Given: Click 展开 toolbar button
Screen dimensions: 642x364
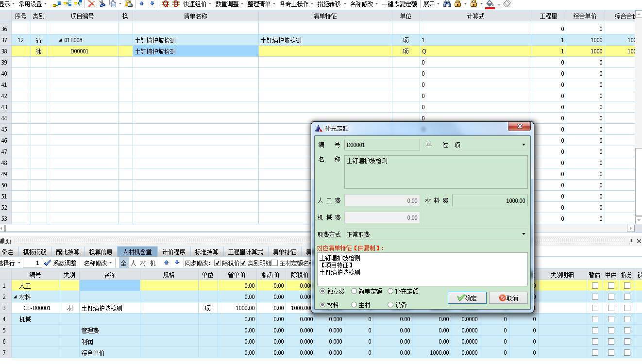Looking at the screenshot, I should pyautogui.click(x=432, y=4).
